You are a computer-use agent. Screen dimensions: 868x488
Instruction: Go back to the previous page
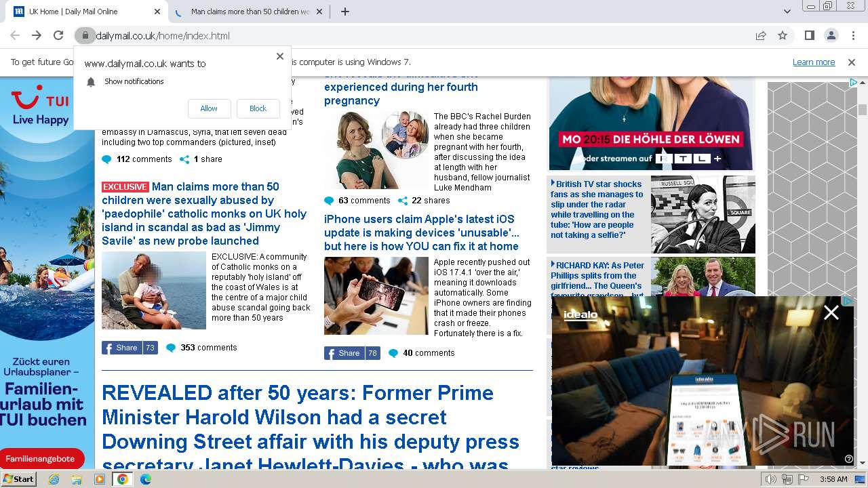coord(15,35)
